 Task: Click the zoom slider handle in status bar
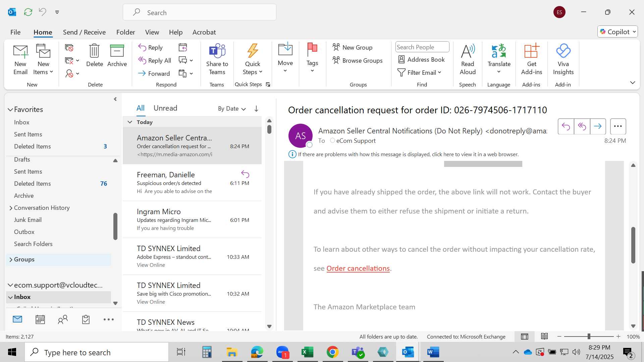coord(589,336)
